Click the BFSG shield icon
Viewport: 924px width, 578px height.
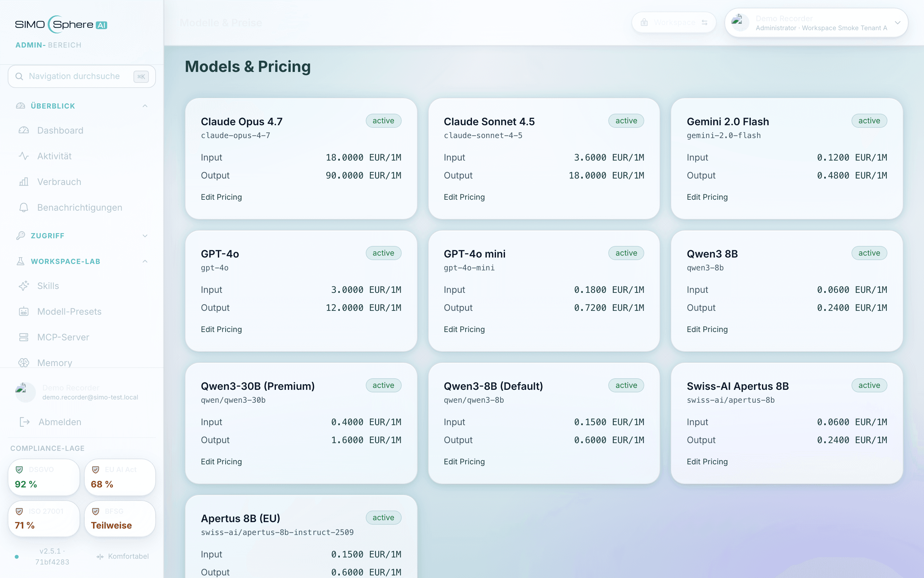[96, 511]
